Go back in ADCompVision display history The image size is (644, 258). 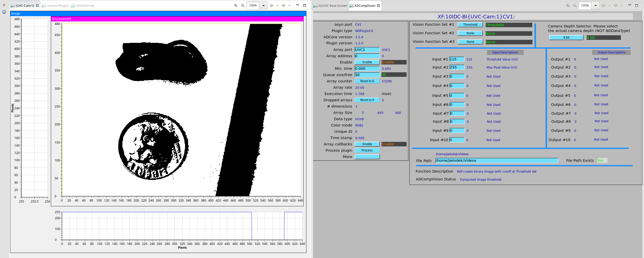603,6
